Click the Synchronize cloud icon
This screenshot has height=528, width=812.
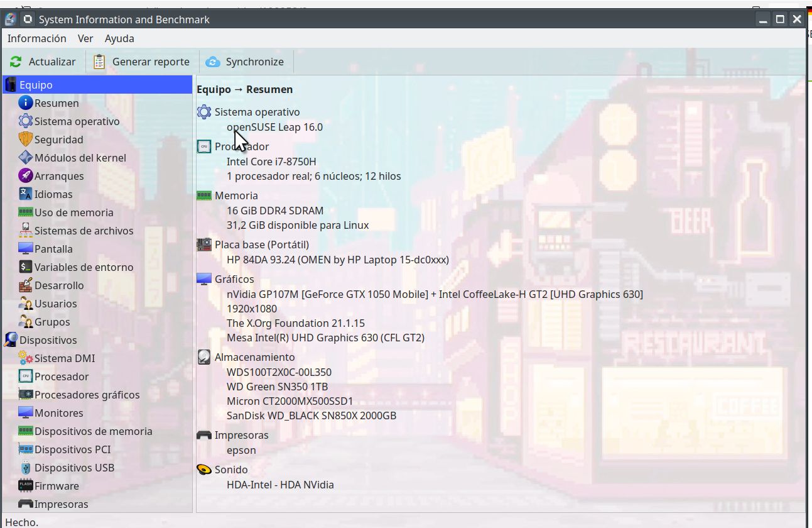[213, 62]
